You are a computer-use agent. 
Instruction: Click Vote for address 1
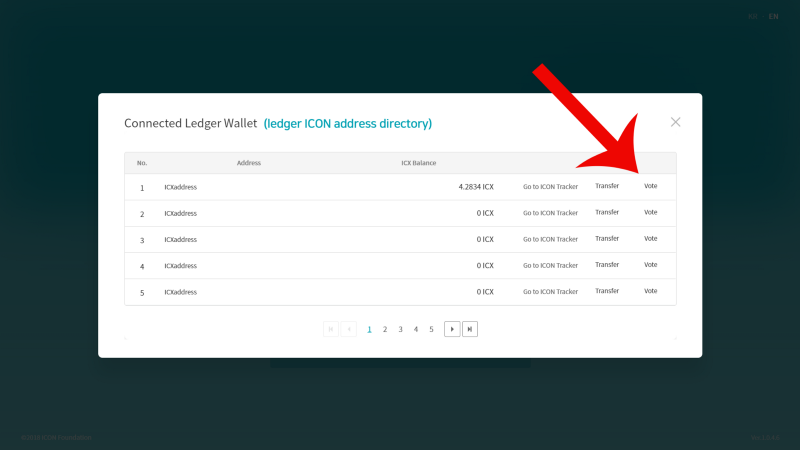pyautogui.click(x=651, y=186)
